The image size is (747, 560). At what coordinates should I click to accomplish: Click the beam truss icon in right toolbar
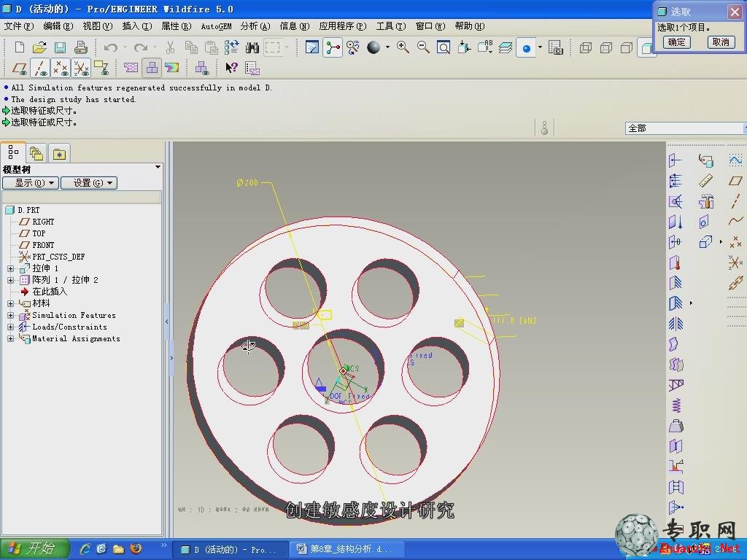pyautogui.click(x=676, y=385)
